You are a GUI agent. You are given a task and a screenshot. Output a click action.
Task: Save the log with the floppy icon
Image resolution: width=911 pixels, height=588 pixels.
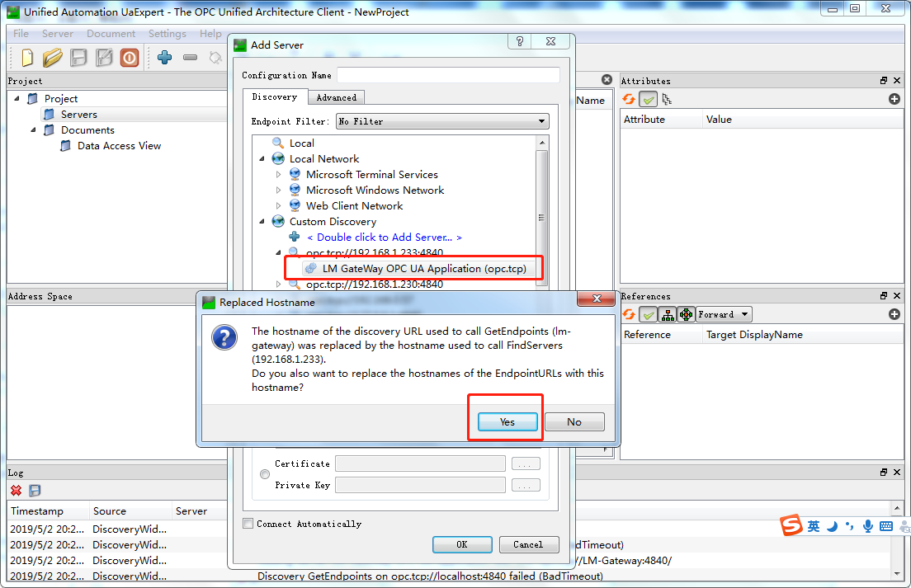pyautogui.click(x=35, y=491)
